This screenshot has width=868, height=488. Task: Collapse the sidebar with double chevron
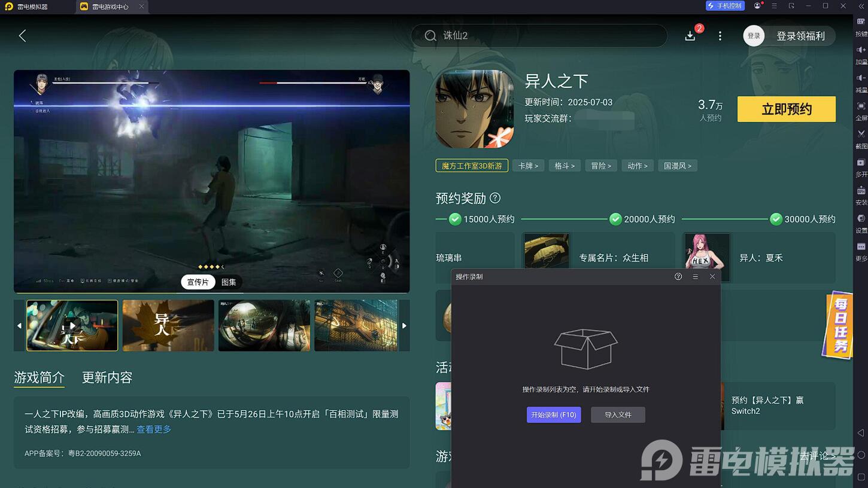click(x=860, y=6)
